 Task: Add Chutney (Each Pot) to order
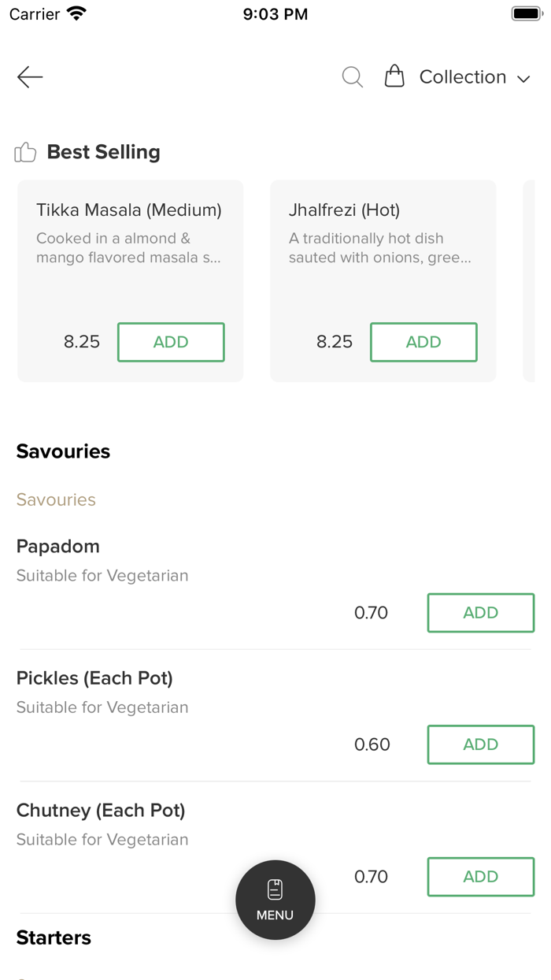480,877
